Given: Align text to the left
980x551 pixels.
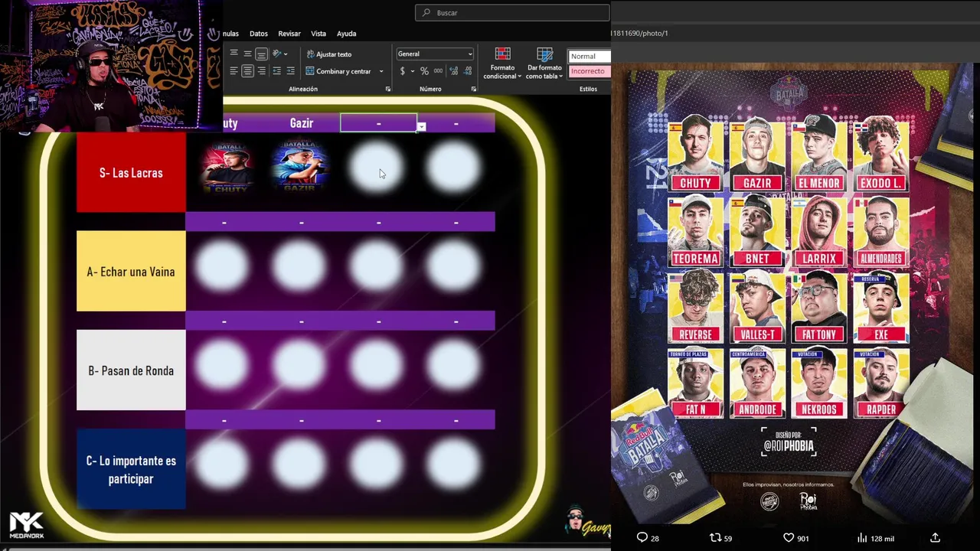Looking at the screenshot, I should [x=234, y=70].
